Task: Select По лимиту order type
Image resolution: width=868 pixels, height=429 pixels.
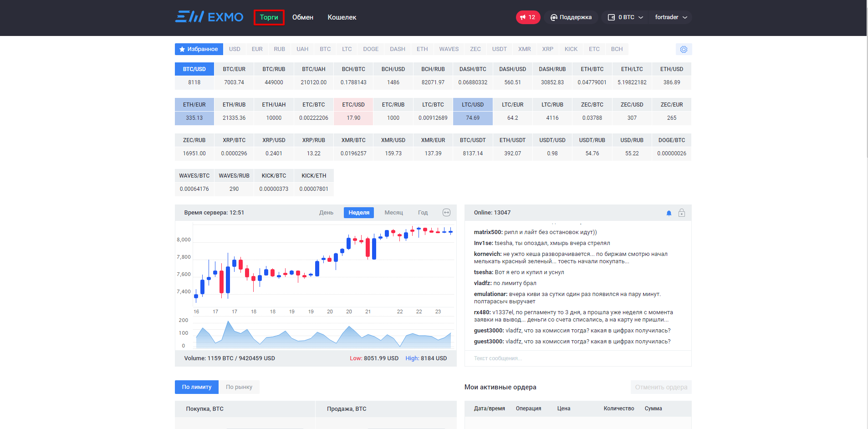Action: (197, 387)
